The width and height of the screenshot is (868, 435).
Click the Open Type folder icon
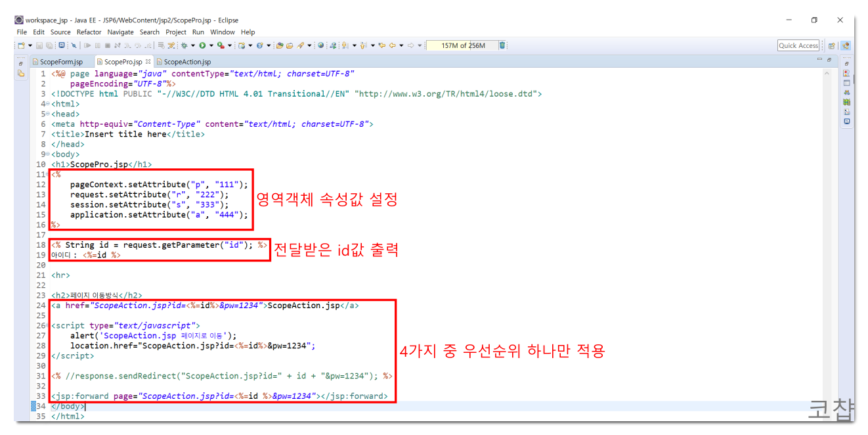click(280, 46)
